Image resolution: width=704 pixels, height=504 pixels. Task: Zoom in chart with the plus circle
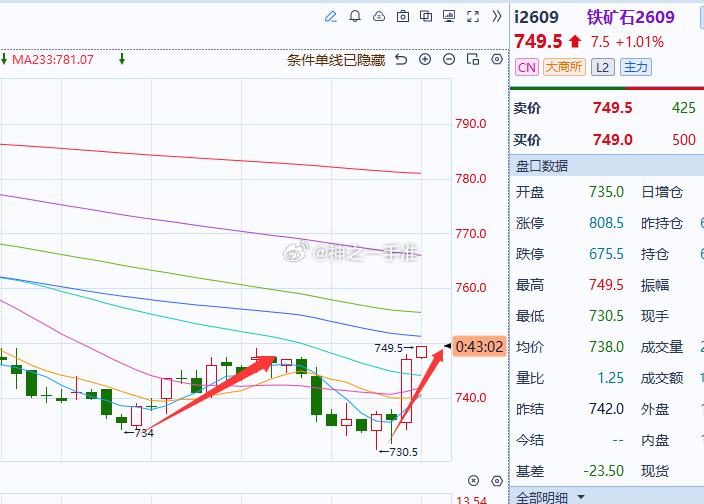425,59
